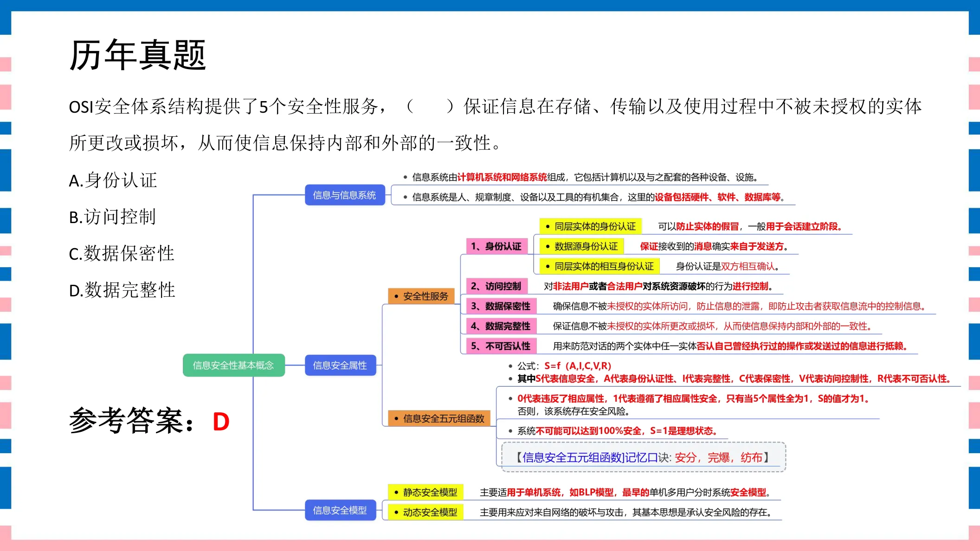Select answer option C.数据保密性
The height and width of the screenshot is (551, 980).
pos(122,254)
